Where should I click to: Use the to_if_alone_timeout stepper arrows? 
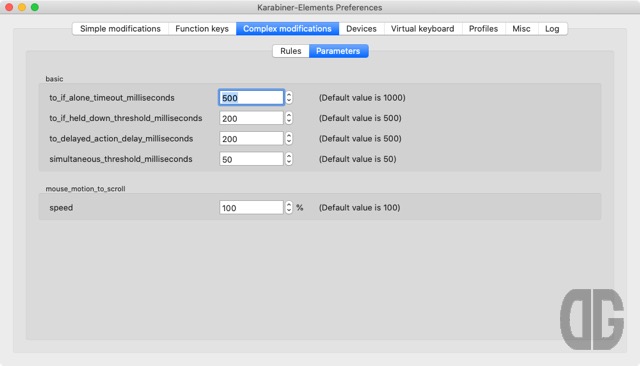(289, 98)
